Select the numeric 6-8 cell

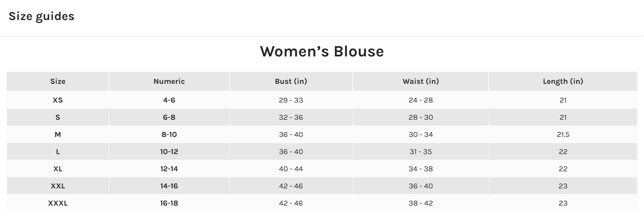[169, 117]
